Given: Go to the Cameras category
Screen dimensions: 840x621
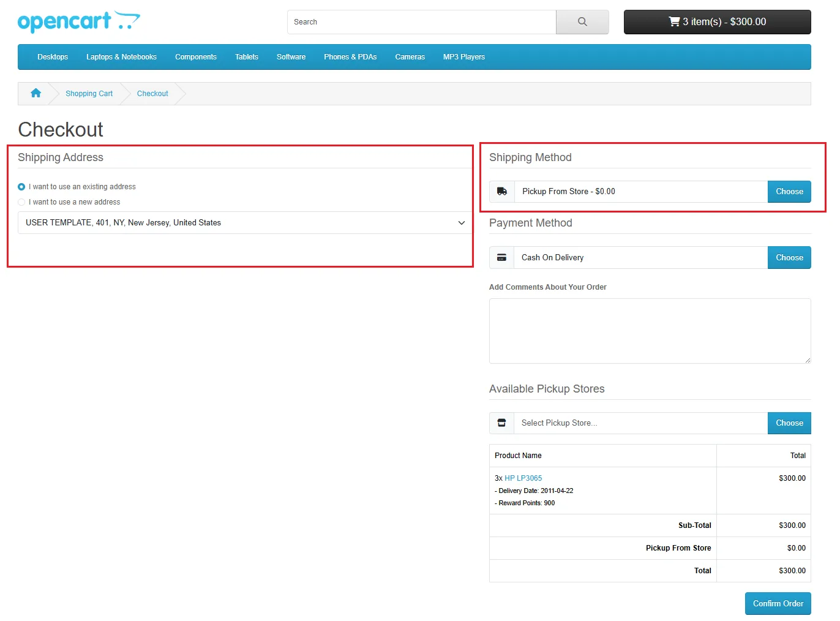Looking at the screenshot, I should (x=410, y=57).
